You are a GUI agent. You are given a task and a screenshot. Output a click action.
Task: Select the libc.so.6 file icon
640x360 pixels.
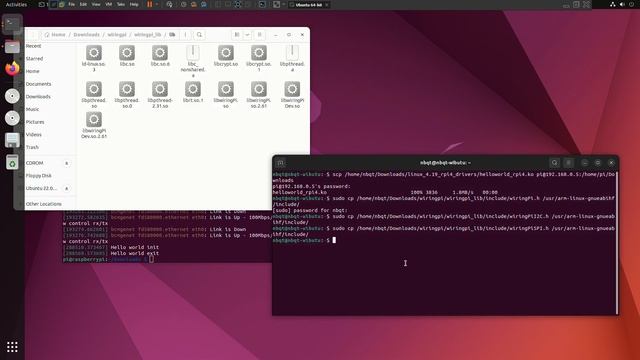(x=160, y=53)
